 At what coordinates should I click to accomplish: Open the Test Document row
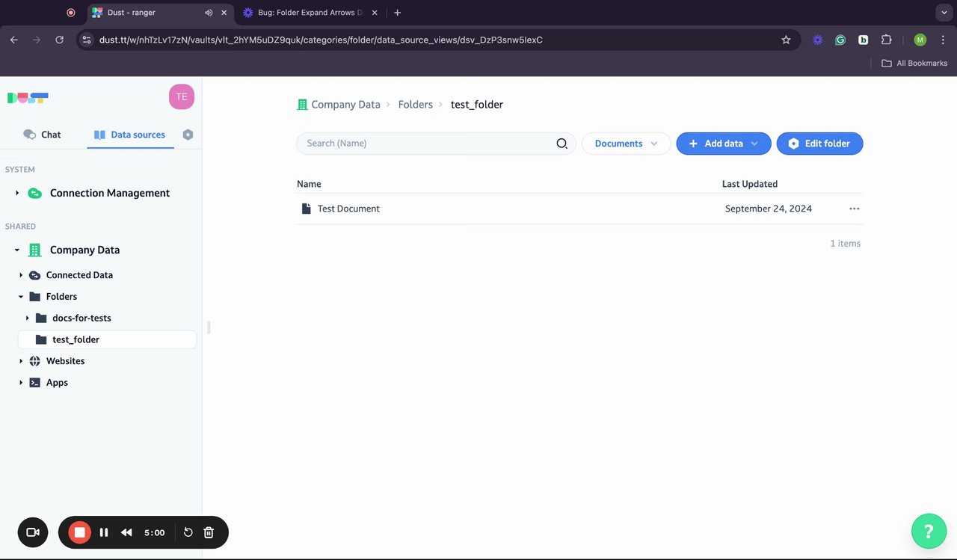click(579, 209)
